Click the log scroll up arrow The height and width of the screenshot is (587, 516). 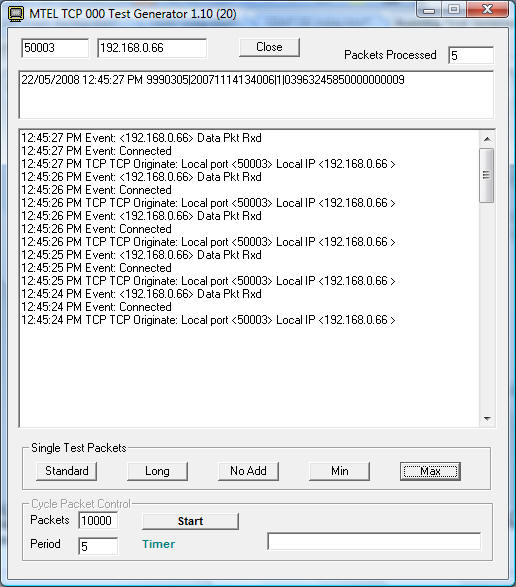point(487,139)
